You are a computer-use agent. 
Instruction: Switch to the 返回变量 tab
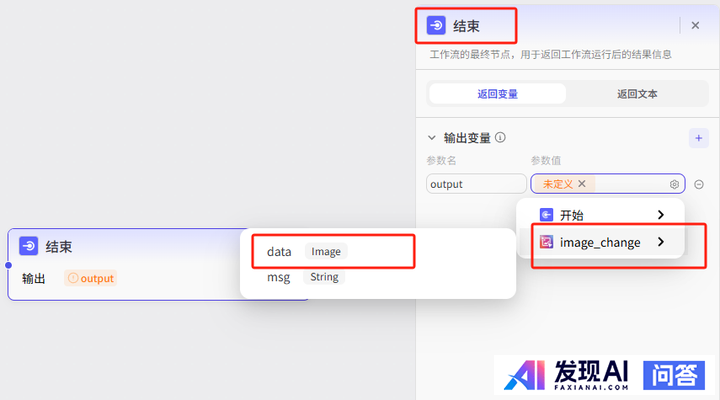[497, 94]
